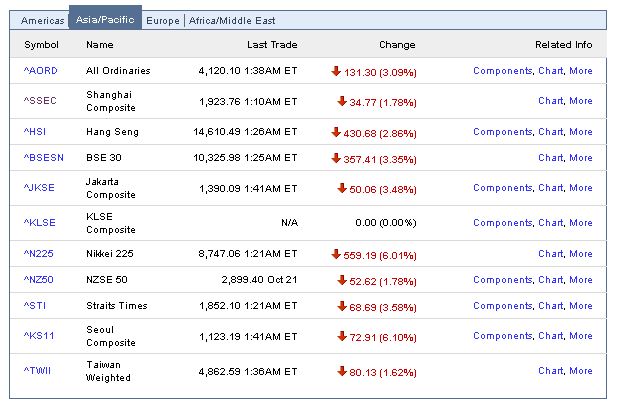This screenshot has width=618, height=403.
Task: Select the Africa/Middle East tab
Action: 233,20
